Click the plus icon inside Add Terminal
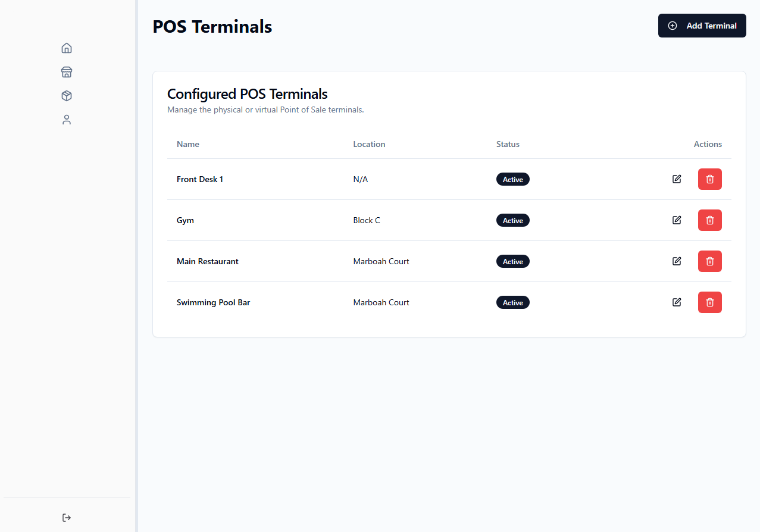This screenshot has height=532, width=760. coord(673,26)
